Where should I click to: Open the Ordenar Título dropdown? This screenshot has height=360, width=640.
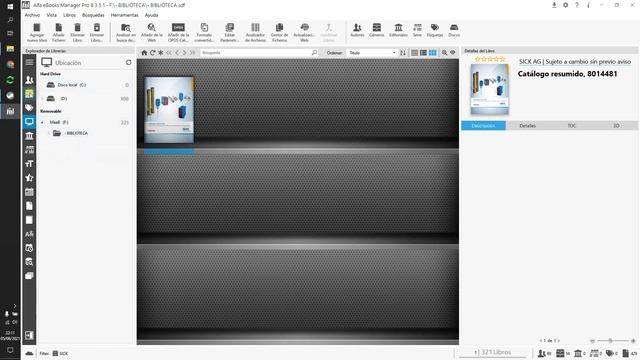(x=372, y=53)
